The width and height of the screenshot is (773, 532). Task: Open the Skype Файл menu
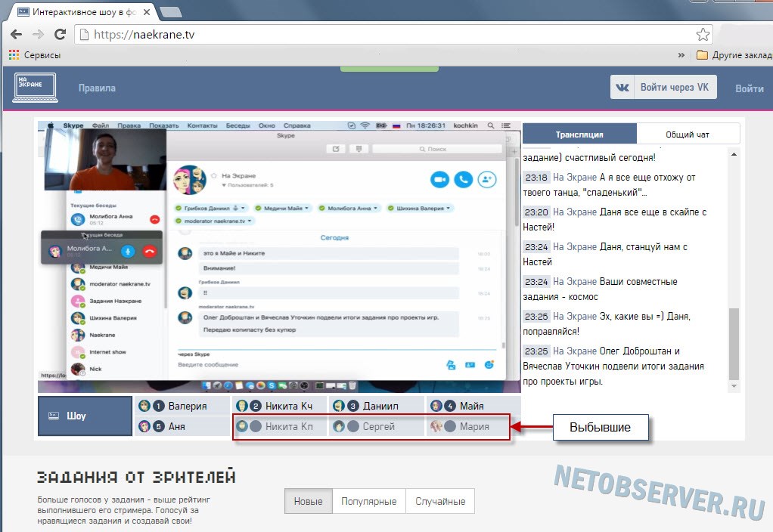click(101, 125)
